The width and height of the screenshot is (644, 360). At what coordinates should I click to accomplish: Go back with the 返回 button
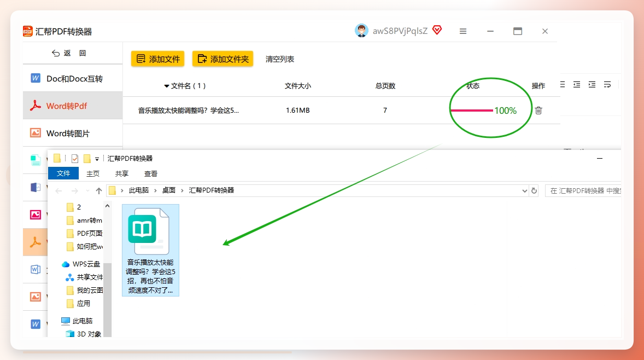(x=69, y=53)
